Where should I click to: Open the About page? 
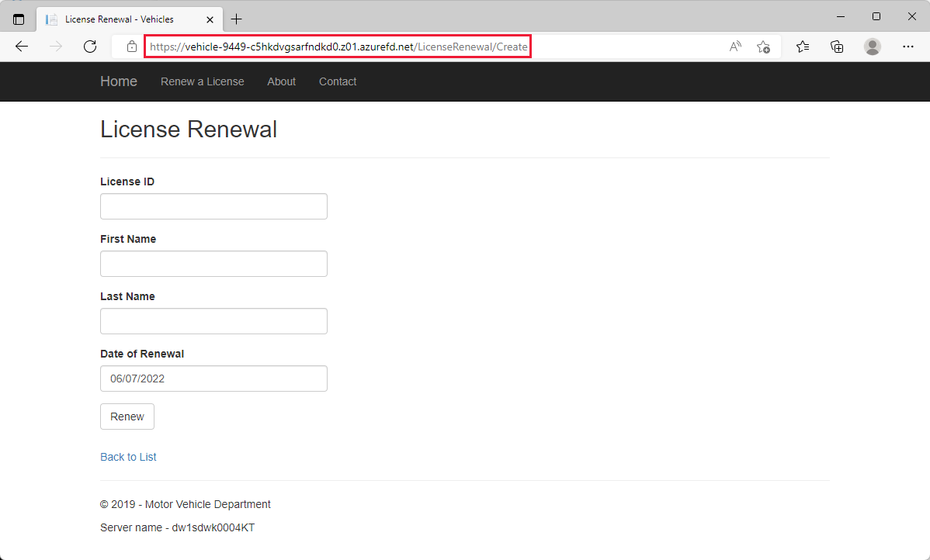point(281,81)
